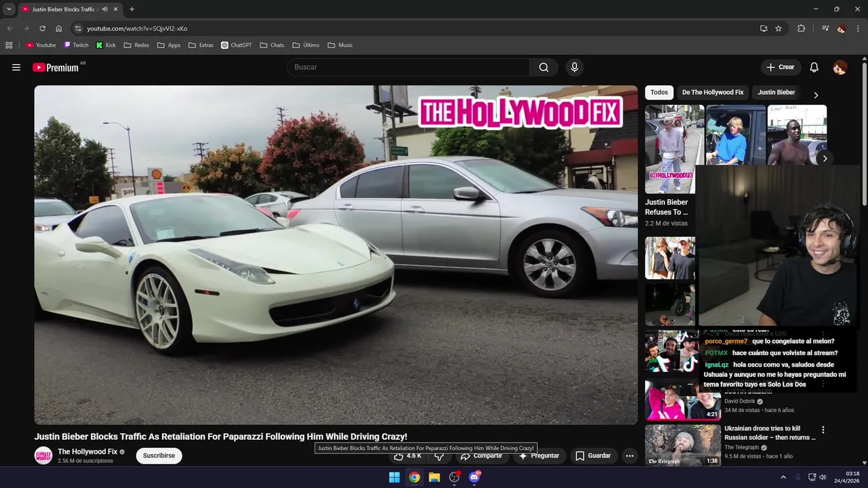Open David Dobrik video thumbnail 4:21
Viewport: 868px width, 488px height.
click(x=682, y=400)
